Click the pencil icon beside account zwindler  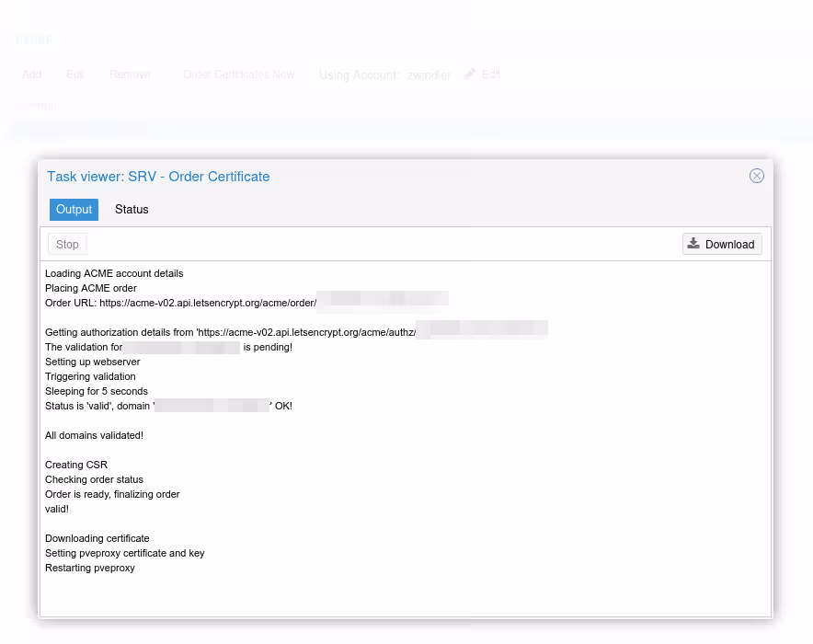[471, 75]
